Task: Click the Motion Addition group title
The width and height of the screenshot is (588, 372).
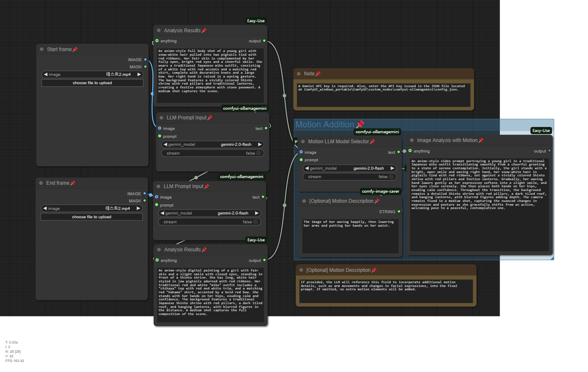Action: pyautogui.click(x=325, y=124)
